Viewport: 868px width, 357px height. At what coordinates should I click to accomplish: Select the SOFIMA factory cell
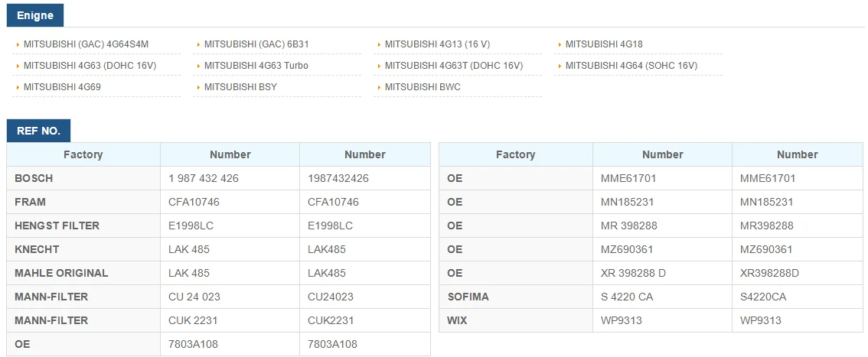click(515, 297)
